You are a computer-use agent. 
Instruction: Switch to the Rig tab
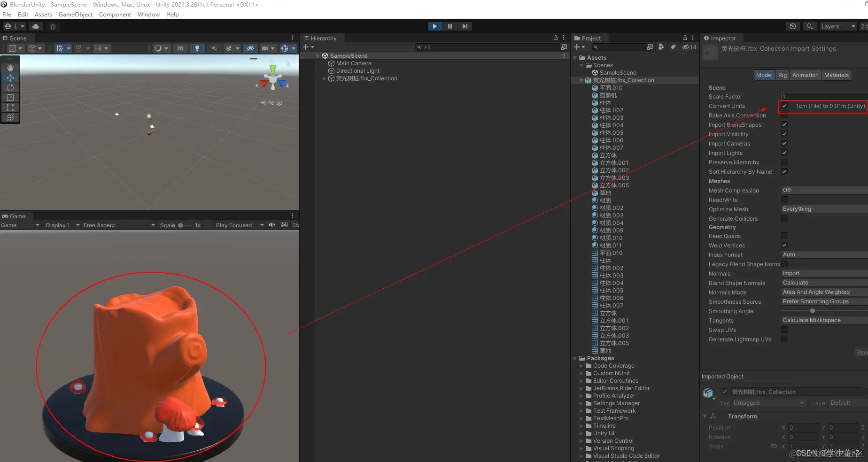782,75
